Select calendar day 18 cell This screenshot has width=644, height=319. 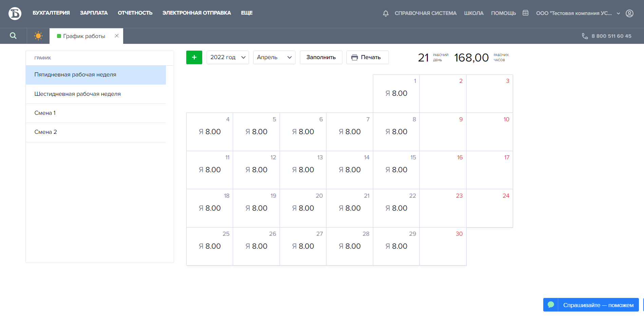[x=210, y=208]
